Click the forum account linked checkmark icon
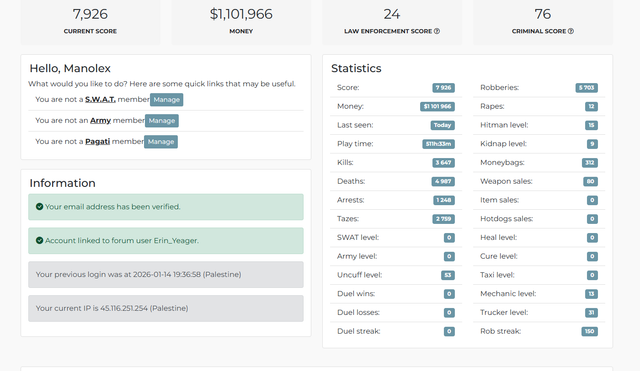Viewport: 640px width, 371px height. (x=39, y=240)
